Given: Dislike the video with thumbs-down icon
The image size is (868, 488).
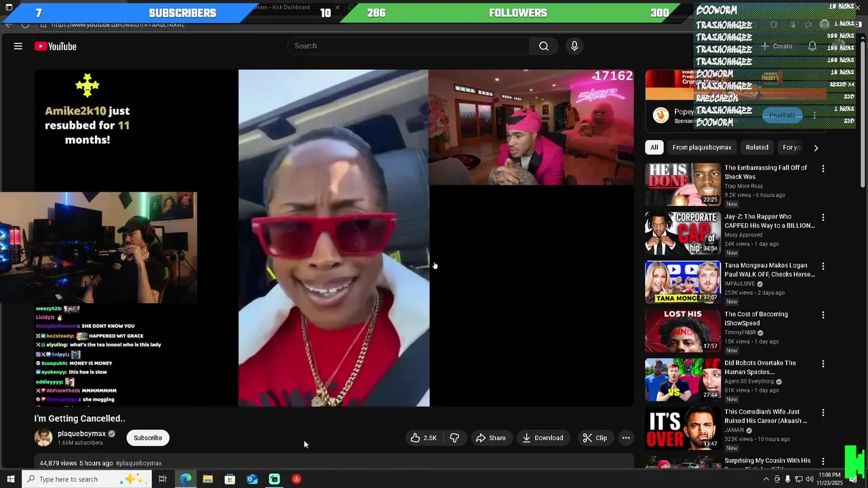Looking at the screenshot, I should pos(454,438).
